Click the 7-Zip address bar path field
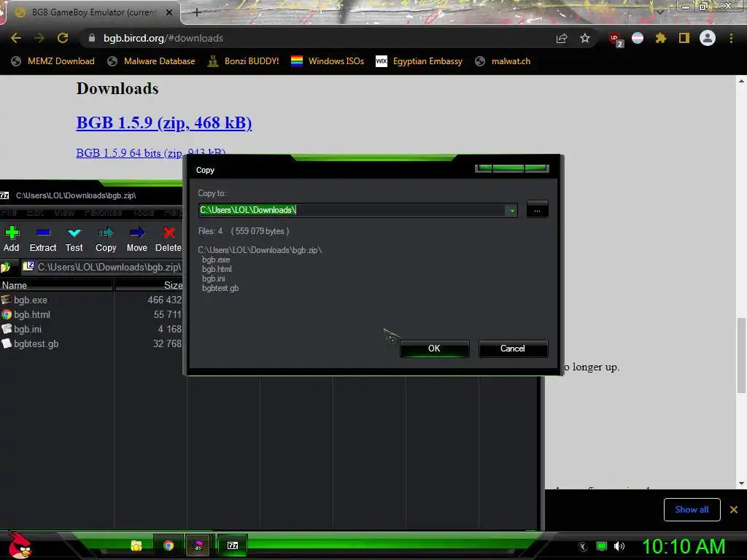Viewport: 747px width, 560px height. point(102,267)
